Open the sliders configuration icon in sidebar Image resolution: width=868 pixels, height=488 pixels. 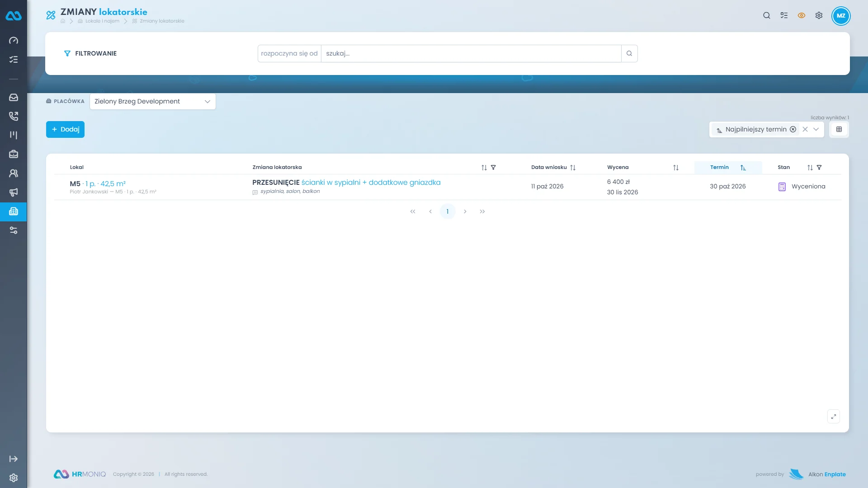(14, 230)
